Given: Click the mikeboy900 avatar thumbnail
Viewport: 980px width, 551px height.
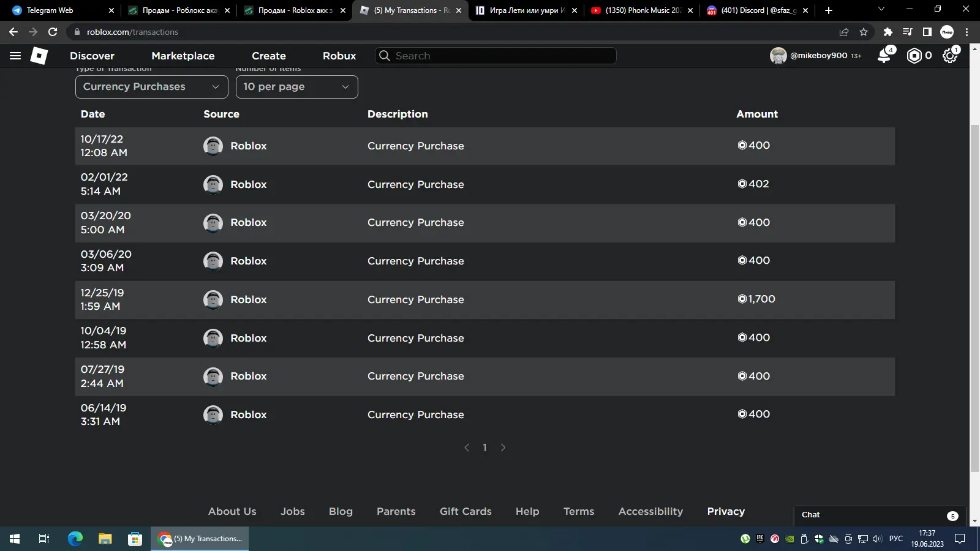Looking at the screenshot, I should click(778, 56).
